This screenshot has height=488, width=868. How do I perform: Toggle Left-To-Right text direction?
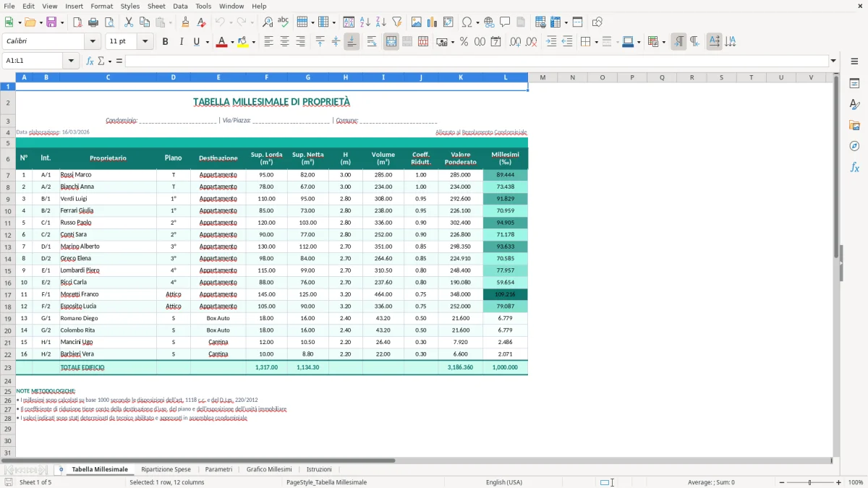point(678,42)
